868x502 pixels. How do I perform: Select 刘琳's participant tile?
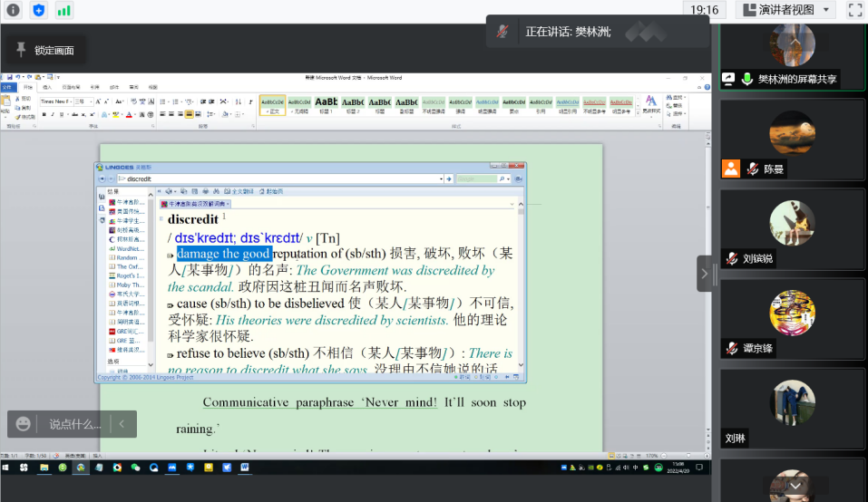coord(792,409)
